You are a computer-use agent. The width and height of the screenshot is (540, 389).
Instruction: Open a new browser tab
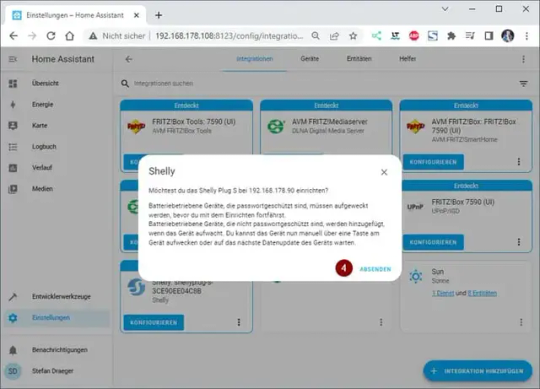pyautogui.click(x=158, y=15)
